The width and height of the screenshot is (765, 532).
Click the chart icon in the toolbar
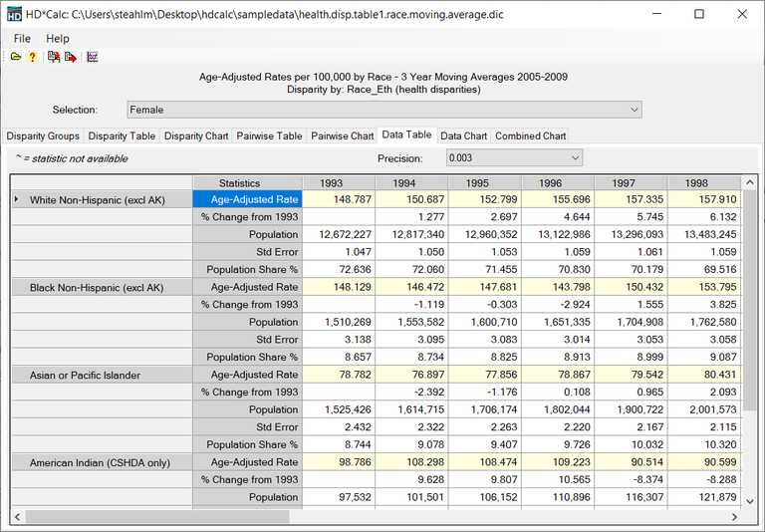(93, 57)
